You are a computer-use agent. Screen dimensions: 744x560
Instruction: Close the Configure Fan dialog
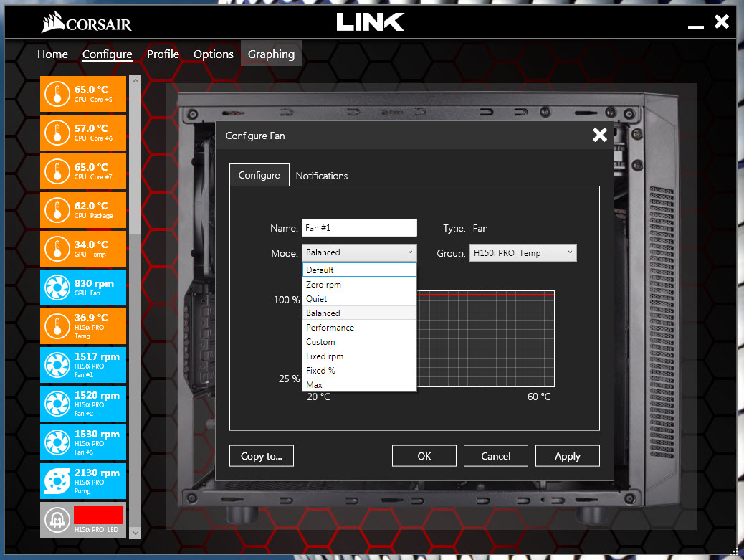(x=600, y=136)
